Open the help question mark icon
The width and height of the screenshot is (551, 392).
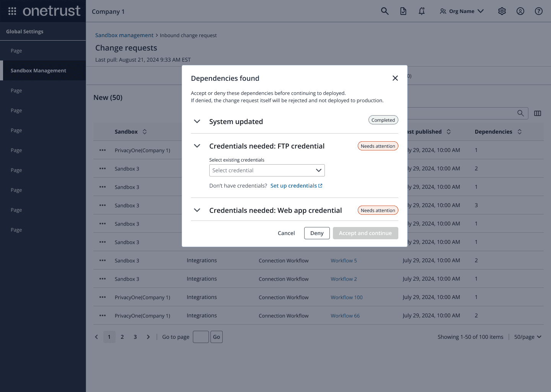(x=539, y=11)
